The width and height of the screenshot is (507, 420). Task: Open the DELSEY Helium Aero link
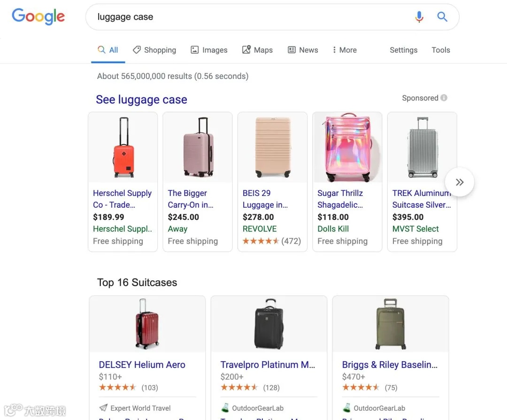click(142, 365)
